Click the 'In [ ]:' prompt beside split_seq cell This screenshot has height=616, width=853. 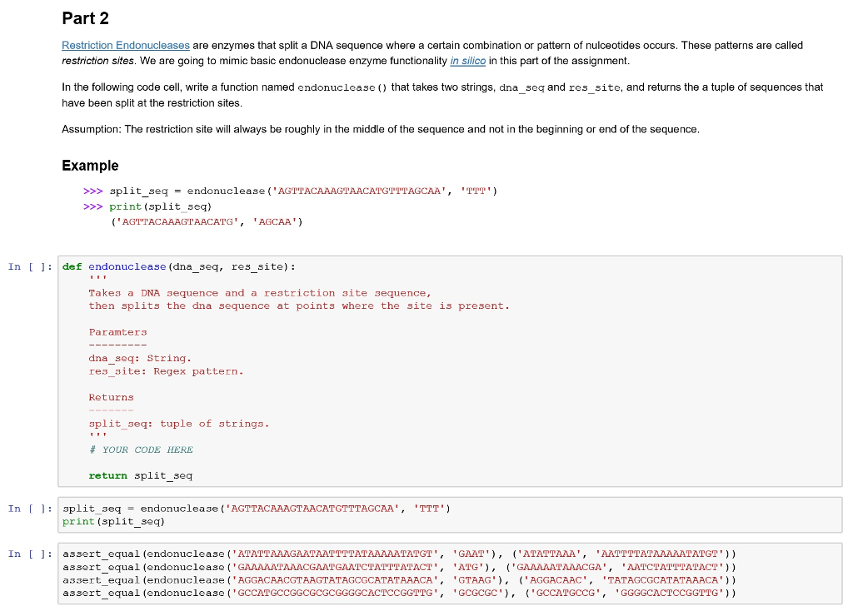(30, 509)
